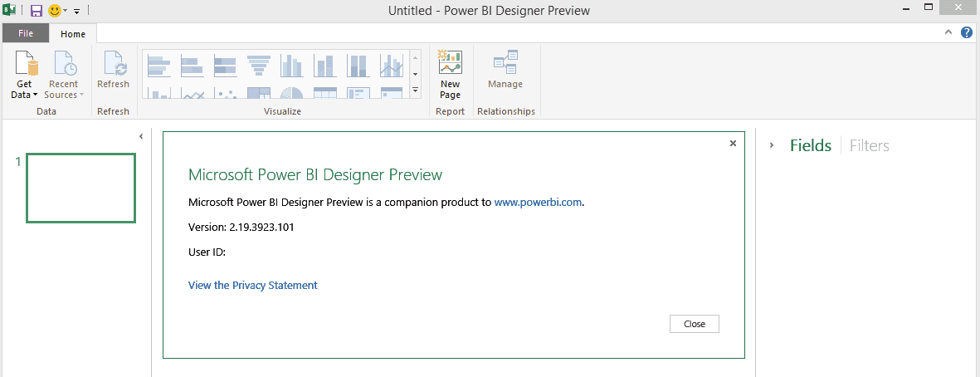Select the line and column combo chart
The image size is (980, 377).
click(392, 64)
